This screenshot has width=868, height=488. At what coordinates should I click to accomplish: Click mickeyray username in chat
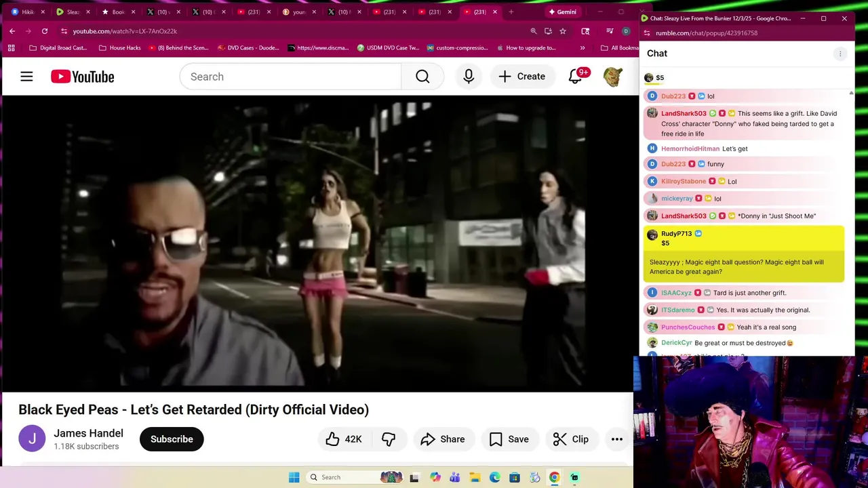tap(677, 199)
